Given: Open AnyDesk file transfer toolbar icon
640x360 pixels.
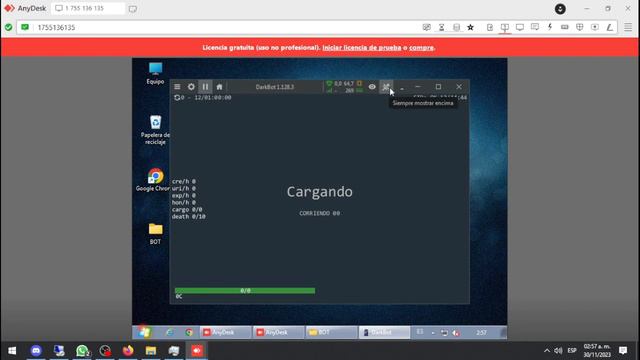Looking at the screenshot, I should tap(490, 27).
